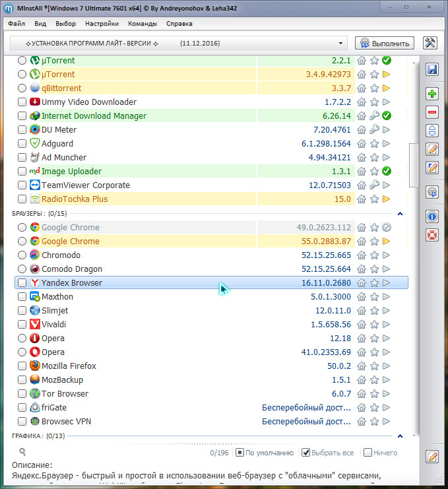
Task: Open the Команды menu
Action: (x=143, y=24)
